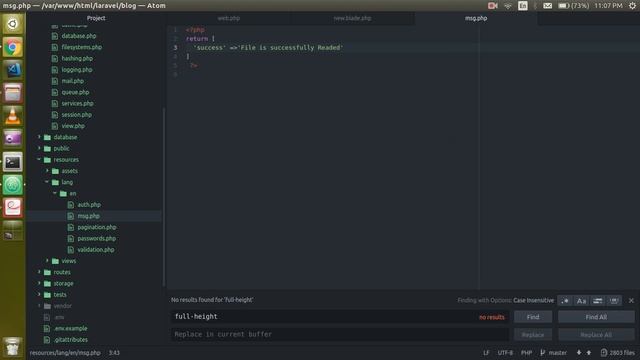The height and width of the screenshot is (360, 640).
Task: Open logging.php in the tree
Action: coord(77,69)
